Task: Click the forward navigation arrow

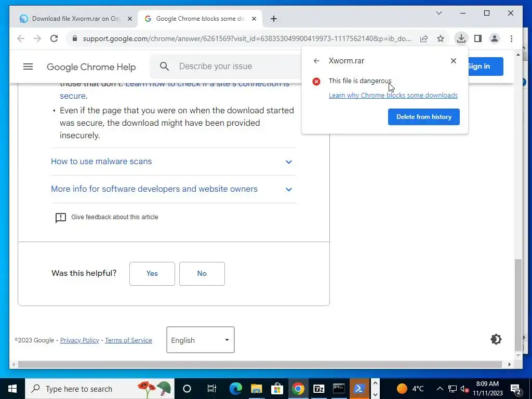Action: pyautogui.click(x=37, y=38)
